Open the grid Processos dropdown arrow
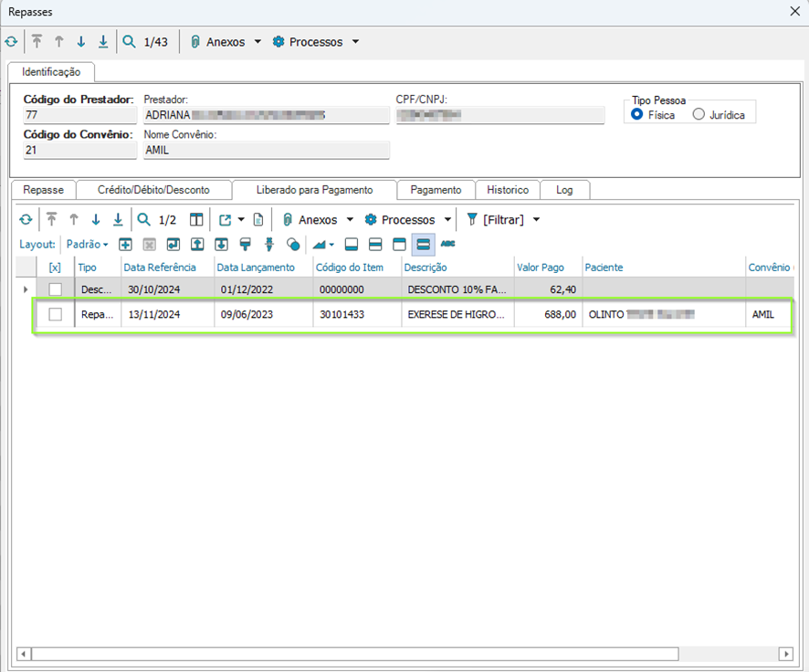This screenshot has width=809, height=672. (x=447, y=220)
